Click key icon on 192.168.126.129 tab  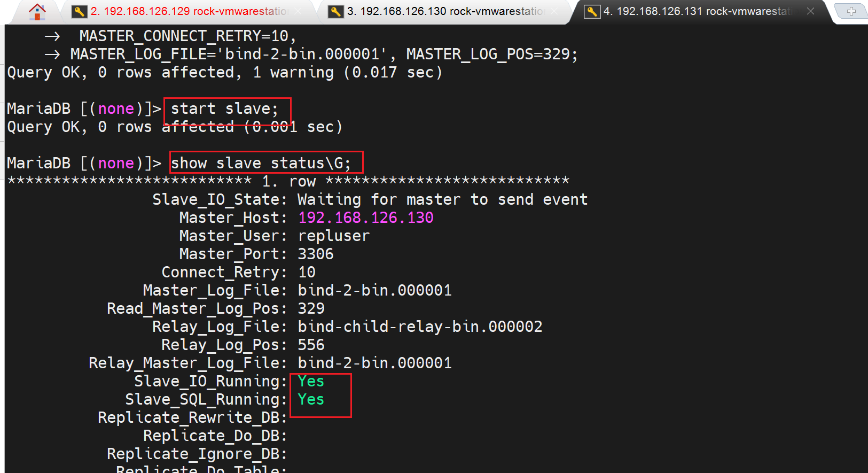(79, 11)
